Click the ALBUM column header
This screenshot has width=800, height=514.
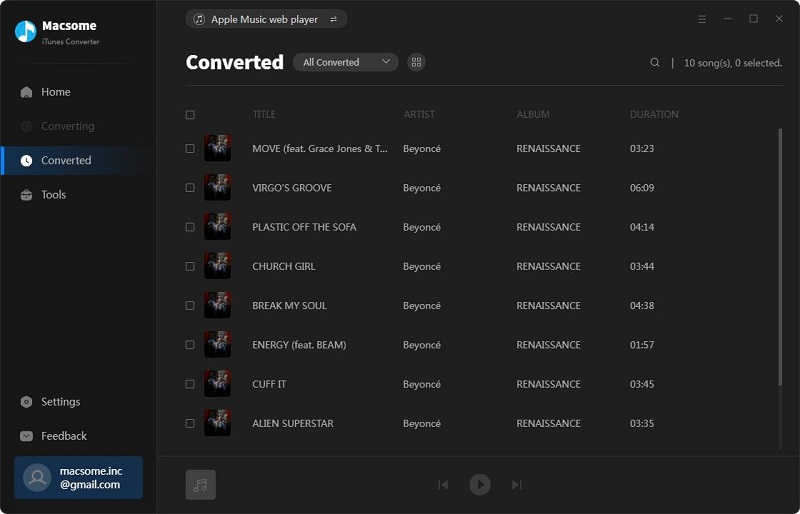click(533, 114)
